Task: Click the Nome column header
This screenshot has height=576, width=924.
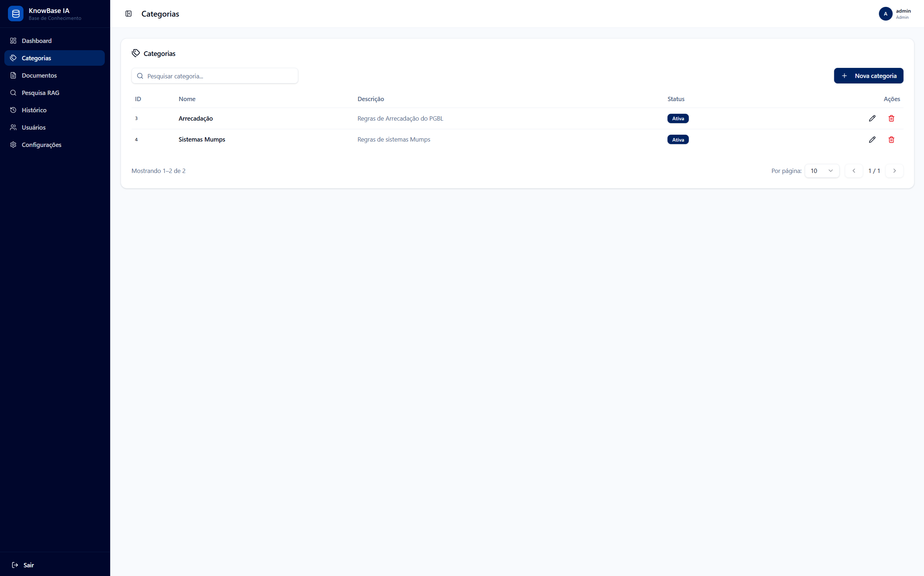Action: pyautogui.click(x=187, y=99)
